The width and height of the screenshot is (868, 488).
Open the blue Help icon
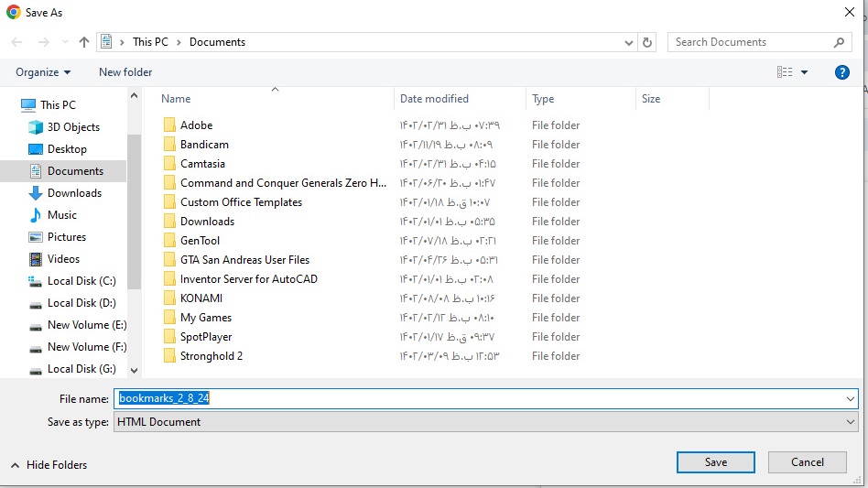click(x=842, y=72)
